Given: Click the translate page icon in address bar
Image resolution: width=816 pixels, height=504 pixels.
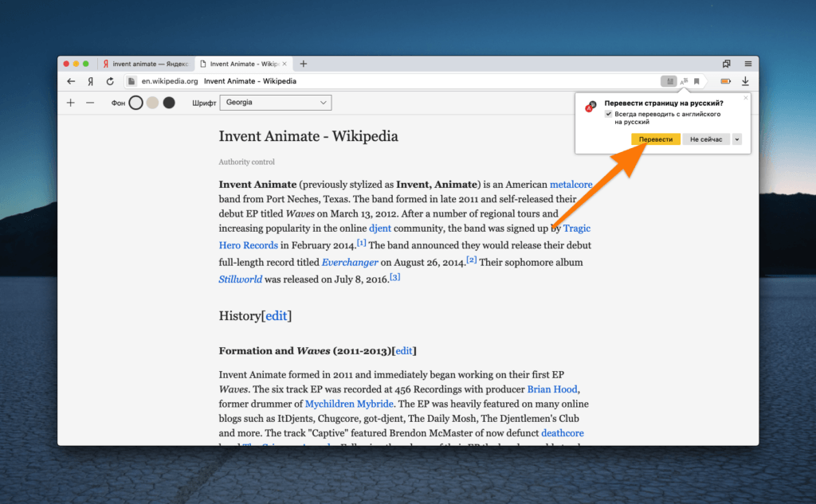Looking at the screenshot, I should click(684, 81).
